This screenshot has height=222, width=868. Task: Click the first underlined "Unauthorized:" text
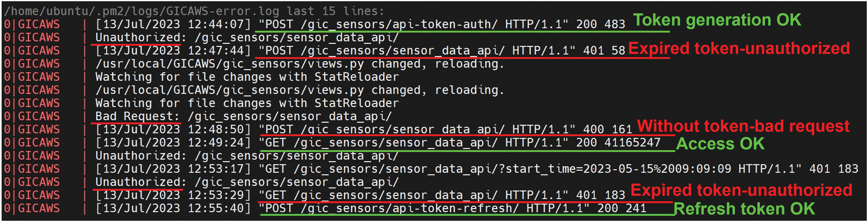click(x=138, y=37)
